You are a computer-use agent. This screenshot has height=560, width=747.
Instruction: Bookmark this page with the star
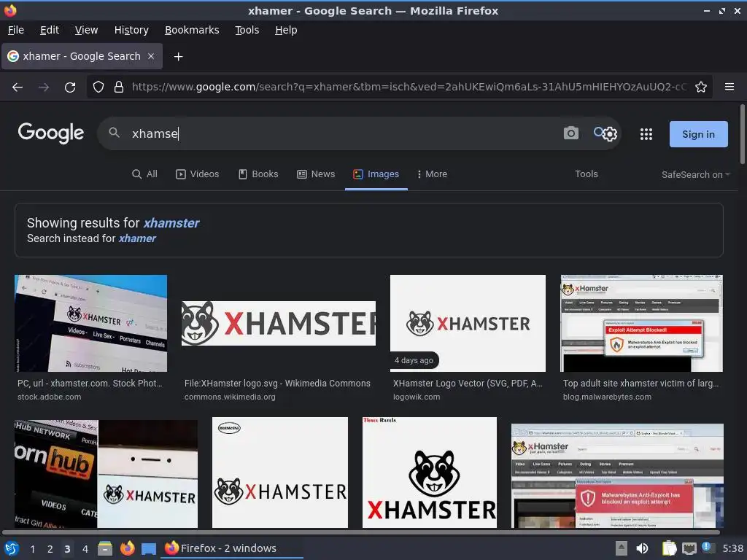[x=701, y=87]
